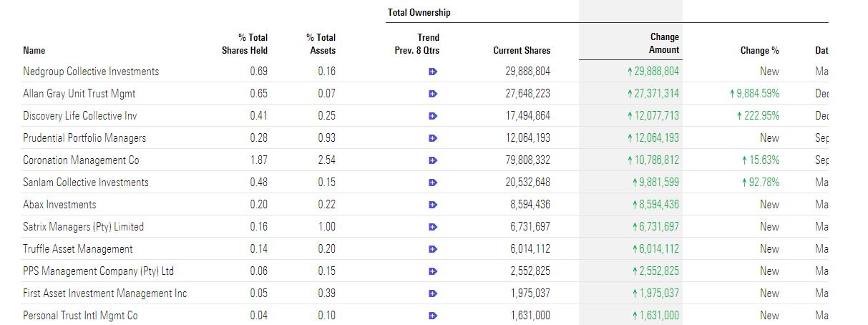868x325 pixels.
Task: Click trend icon for Sanlam Collective Investments
Action: (433, 183)
